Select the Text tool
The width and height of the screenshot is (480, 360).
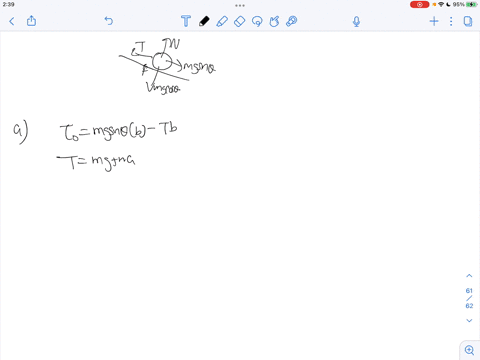[186, 21]
